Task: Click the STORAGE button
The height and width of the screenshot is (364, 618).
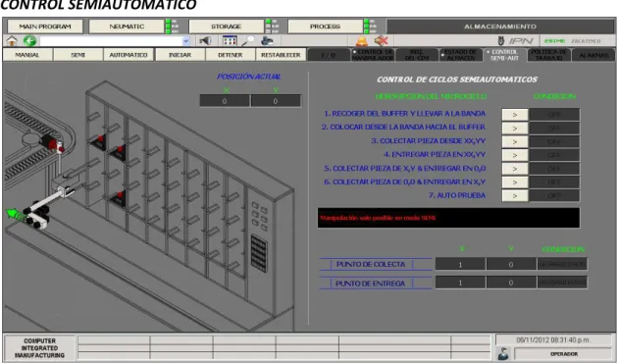Action: (x=227, y=26)
